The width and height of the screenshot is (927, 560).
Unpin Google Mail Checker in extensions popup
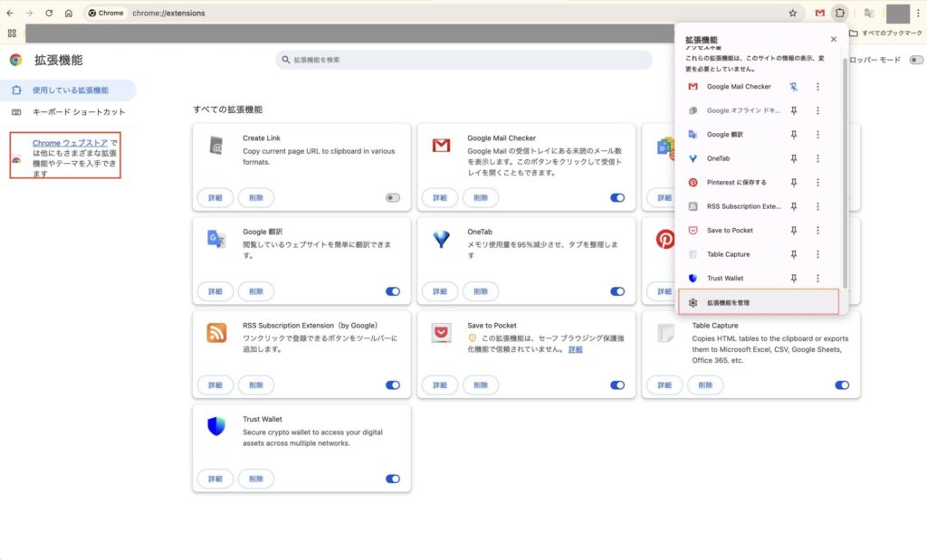[x=793, y=87]
